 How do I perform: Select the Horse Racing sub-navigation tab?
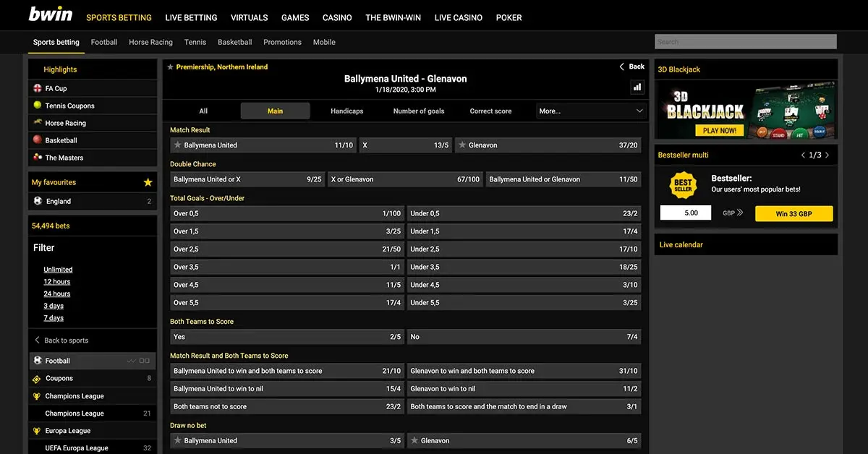click(x=150, y=42)
